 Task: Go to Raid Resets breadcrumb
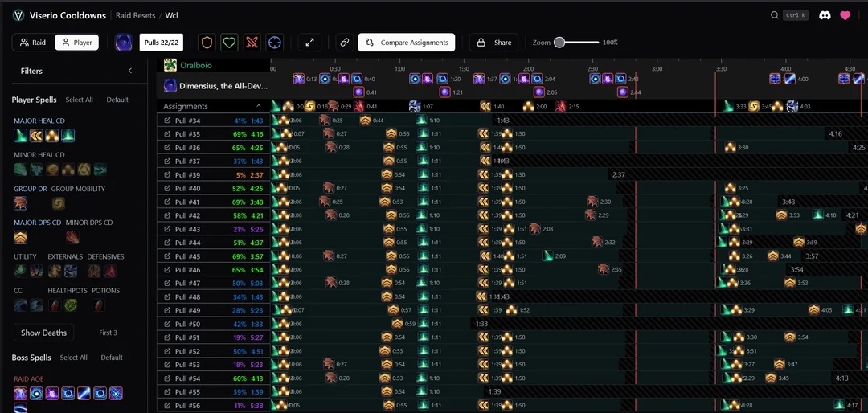[134, 15]
